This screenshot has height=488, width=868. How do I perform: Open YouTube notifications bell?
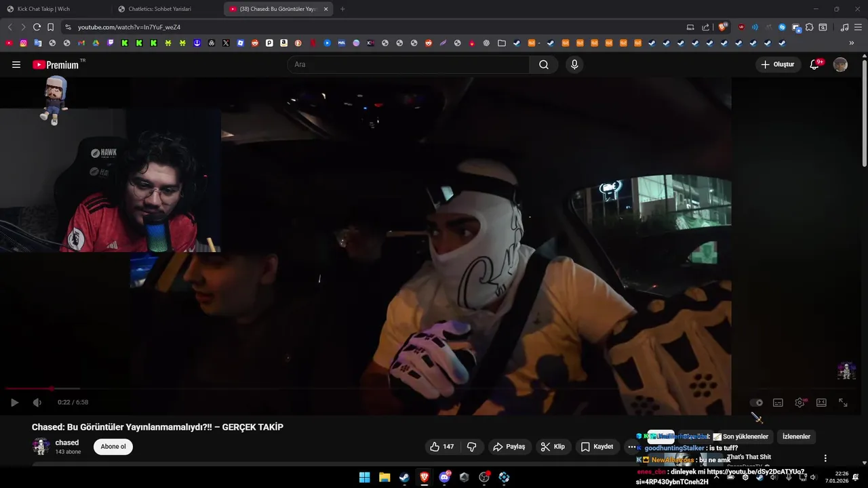(815, 64)
